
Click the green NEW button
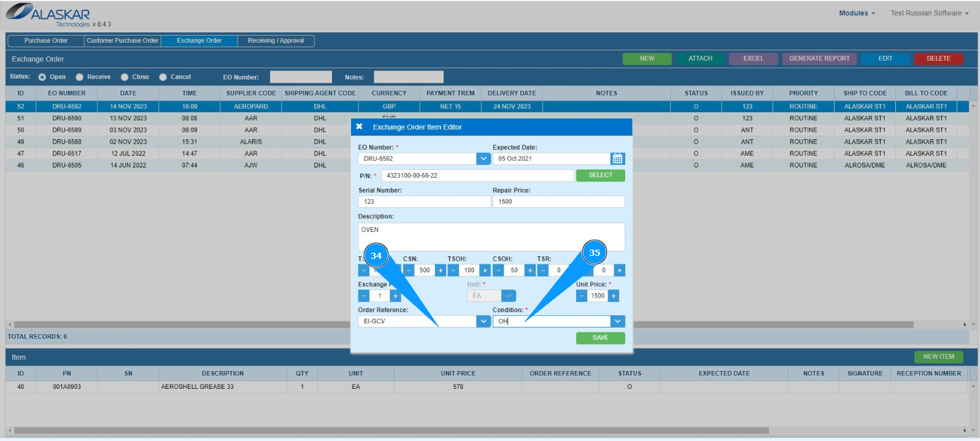[647, 59]
